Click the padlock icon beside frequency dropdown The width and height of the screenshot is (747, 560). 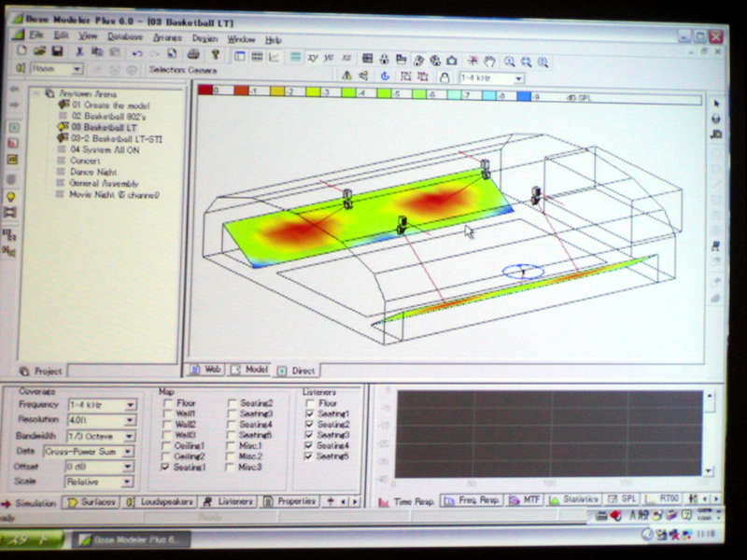[444, 77]
